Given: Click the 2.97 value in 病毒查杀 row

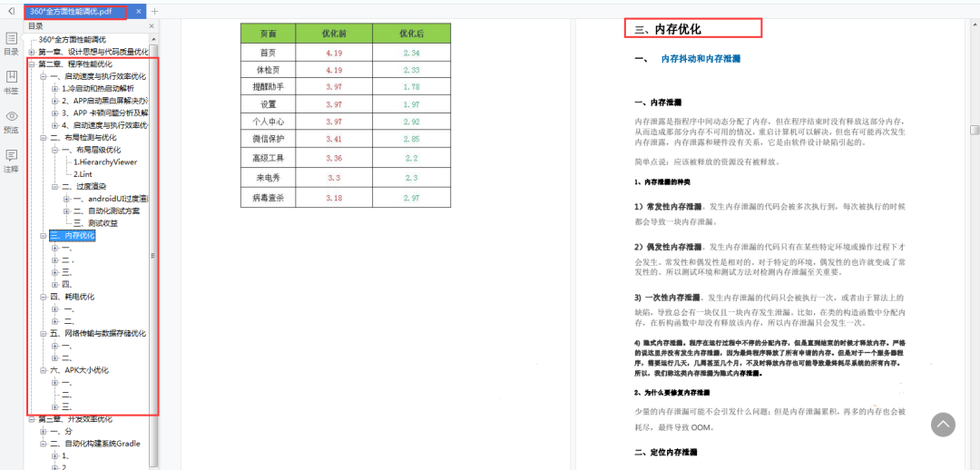Looking at the screenshot, I should tap(412, 198).
